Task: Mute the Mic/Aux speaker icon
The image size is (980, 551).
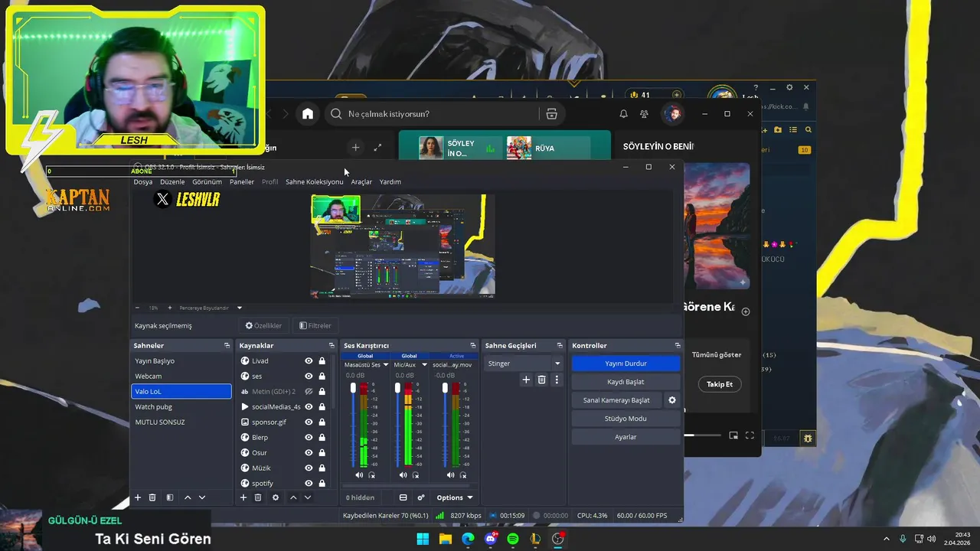Action: click(403, 475)
